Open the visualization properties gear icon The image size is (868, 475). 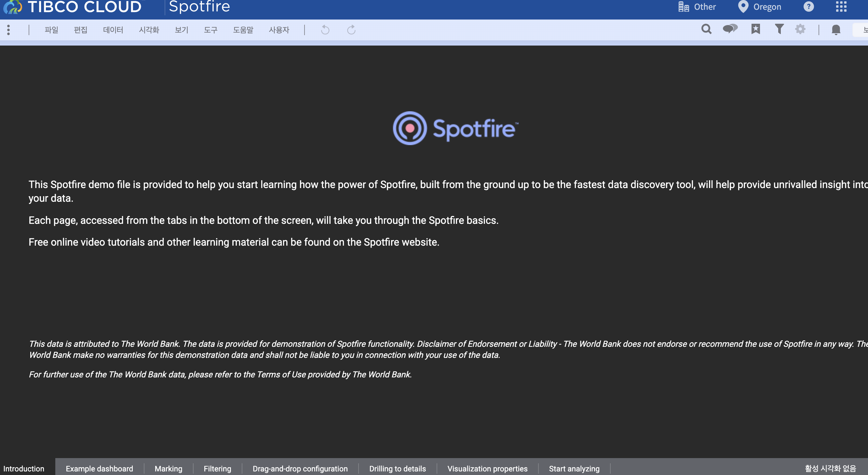point(800,29)
